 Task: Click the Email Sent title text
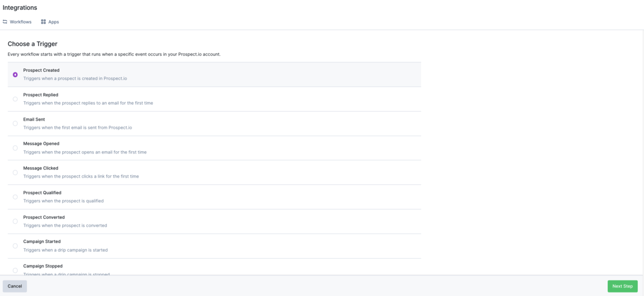coord(34,120)
